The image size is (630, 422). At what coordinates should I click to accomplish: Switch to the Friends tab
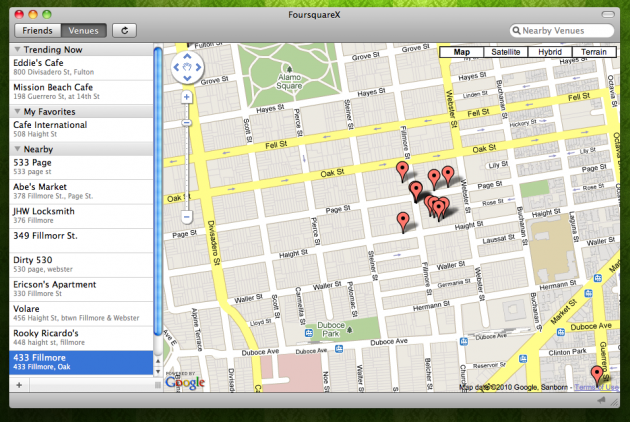31,31
